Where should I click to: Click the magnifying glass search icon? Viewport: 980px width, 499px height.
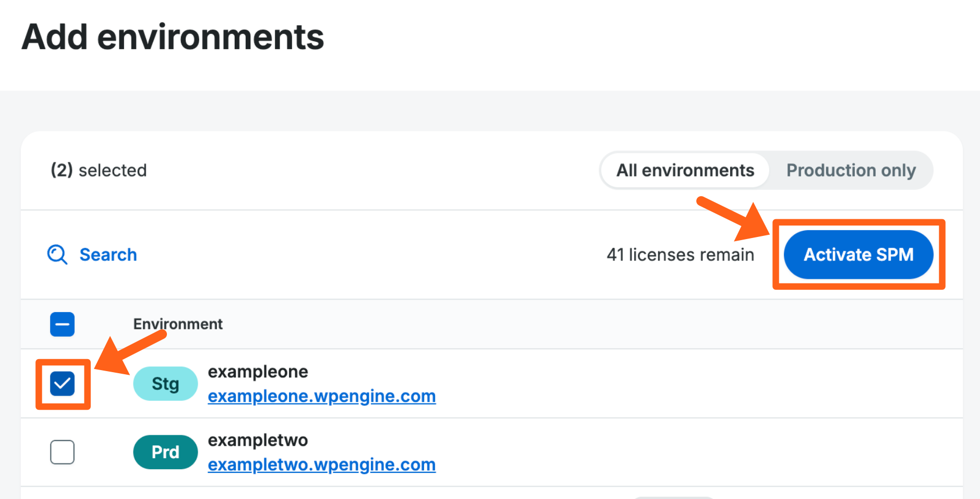(x=57, y=255)
